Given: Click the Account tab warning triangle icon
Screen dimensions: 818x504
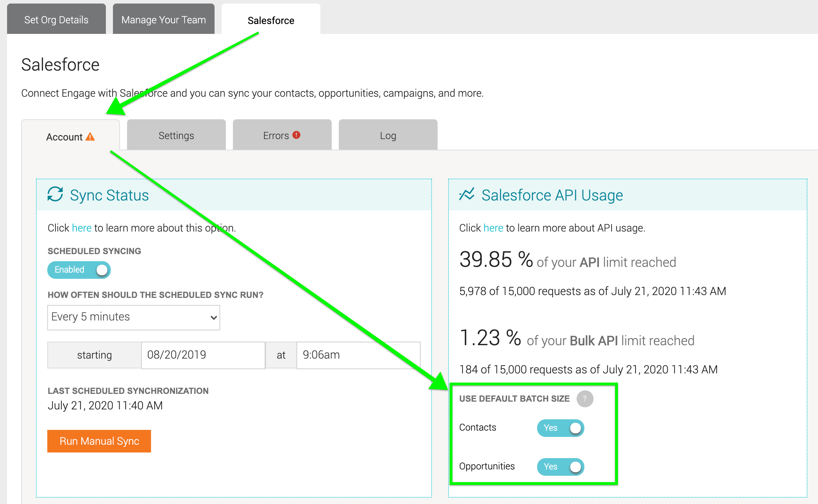Looking at the screenshot, I should point(90,137).
